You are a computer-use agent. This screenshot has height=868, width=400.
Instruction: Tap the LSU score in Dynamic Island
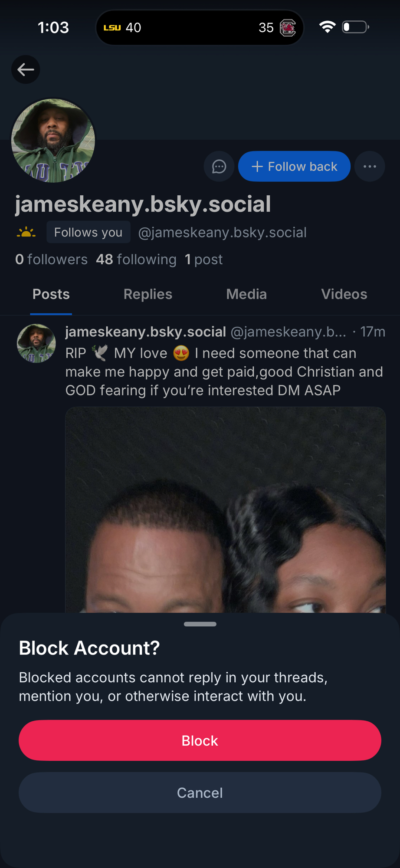coord(122,28)
